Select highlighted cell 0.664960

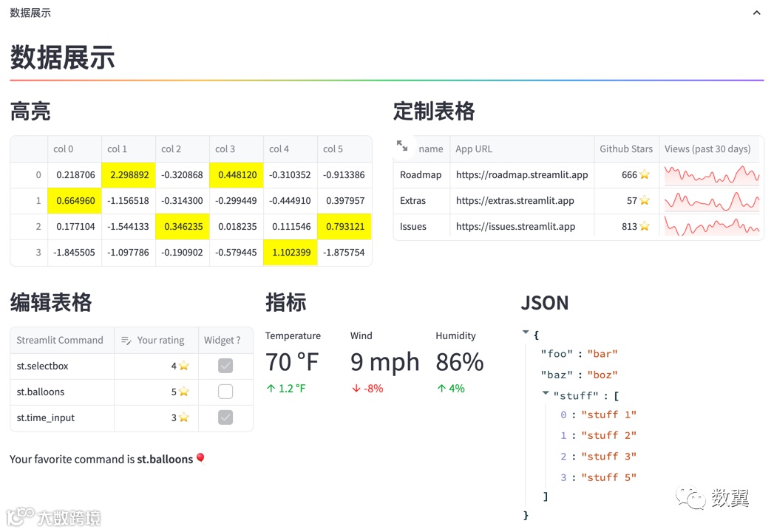pyautogui.click(x=75, y=200)
